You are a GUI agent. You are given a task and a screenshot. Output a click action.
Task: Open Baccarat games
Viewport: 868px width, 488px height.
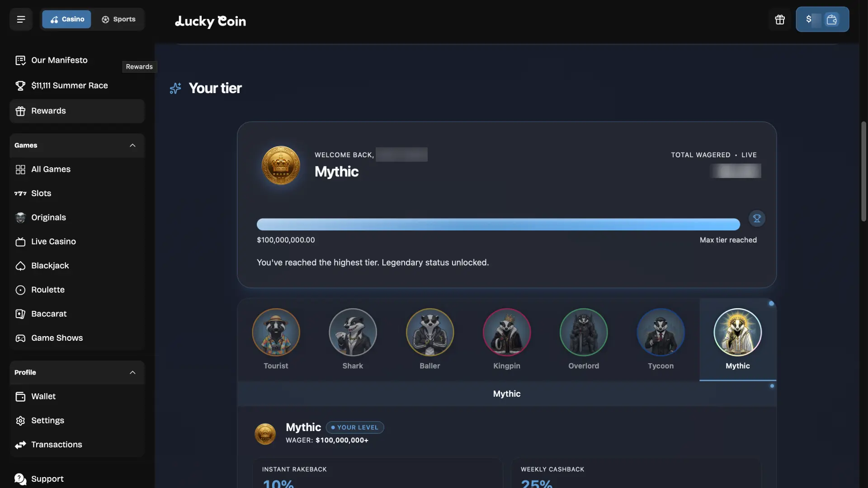coord(77,314)
